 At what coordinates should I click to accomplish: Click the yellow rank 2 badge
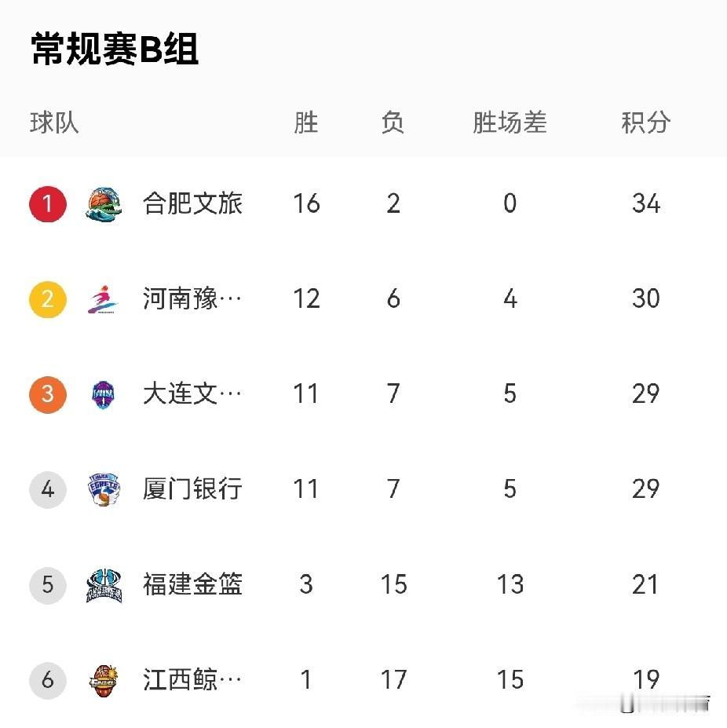48,299
